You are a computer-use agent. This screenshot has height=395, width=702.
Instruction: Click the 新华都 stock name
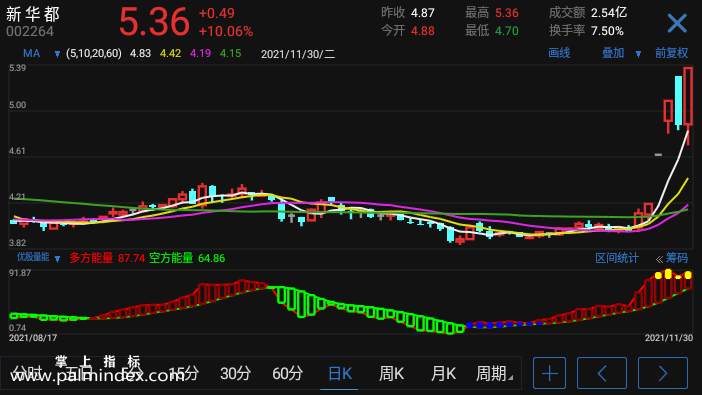point(33,14)
